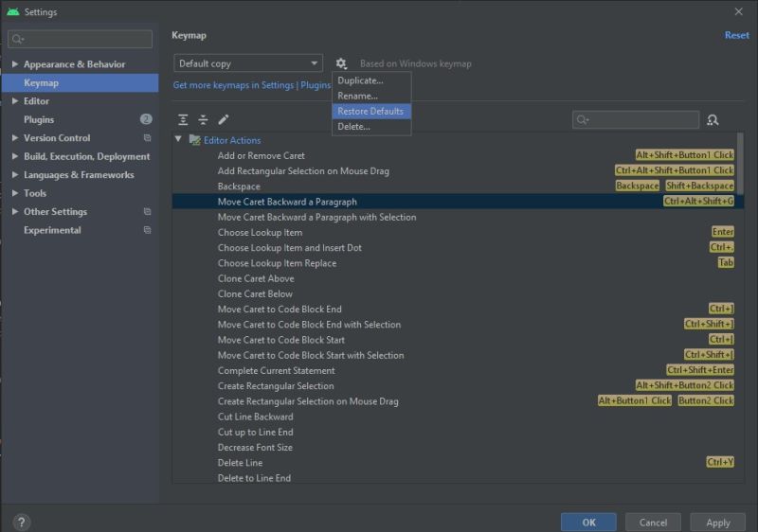Viewport: 758px width, 532px height.
Task: Click the OK button
Action: (x=588, y=523)
